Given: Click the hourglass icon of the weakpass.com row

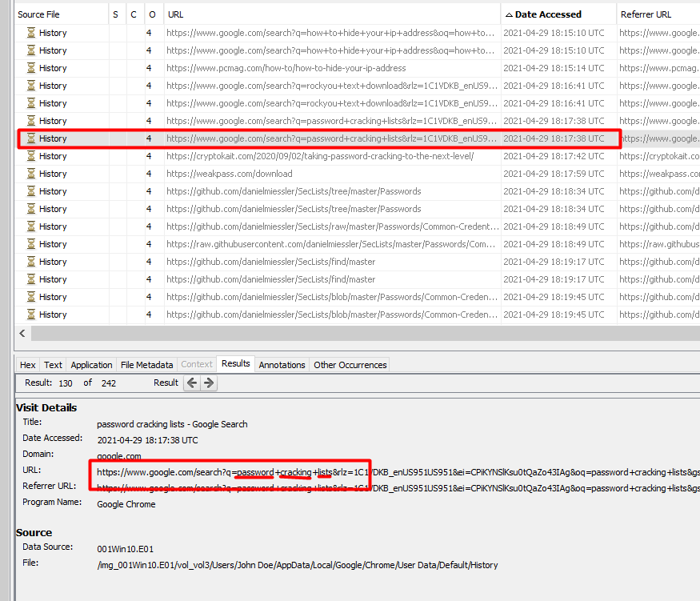Looking at the screenshot, I should tap(31, 174).
